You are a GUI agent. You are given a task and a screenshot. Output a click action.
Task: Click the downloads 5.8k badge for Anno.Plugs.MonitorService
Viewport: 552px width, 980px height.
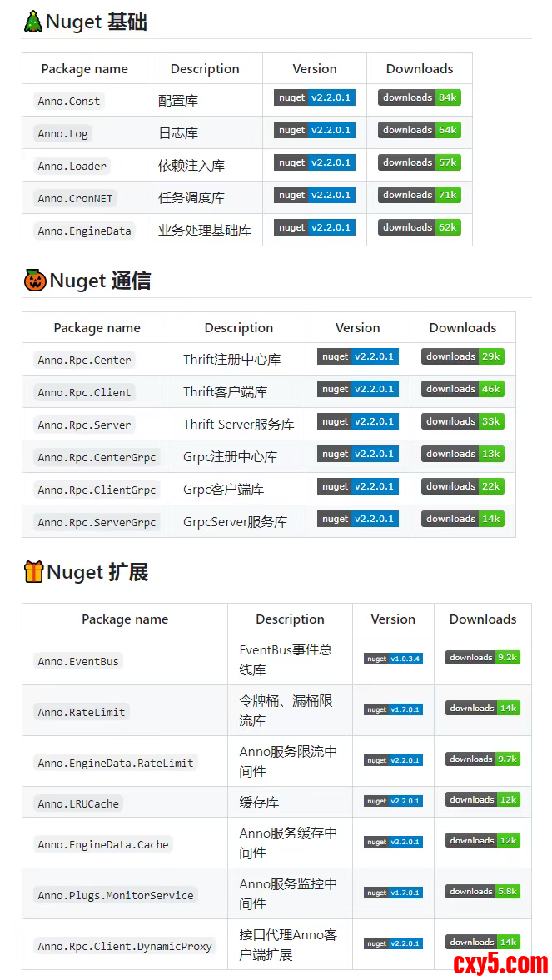[483, 892]
